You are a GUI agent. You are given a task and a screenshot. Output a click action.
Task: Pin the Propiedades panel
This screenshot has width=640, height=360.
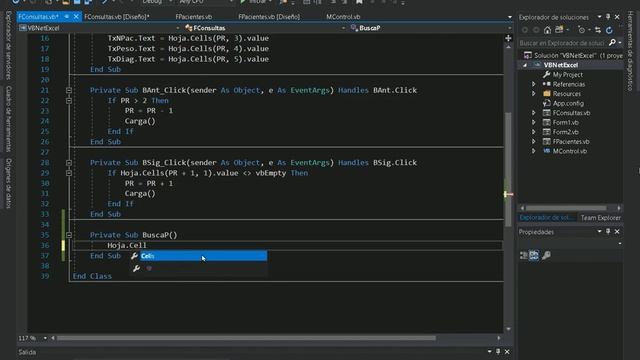[608, 231]
